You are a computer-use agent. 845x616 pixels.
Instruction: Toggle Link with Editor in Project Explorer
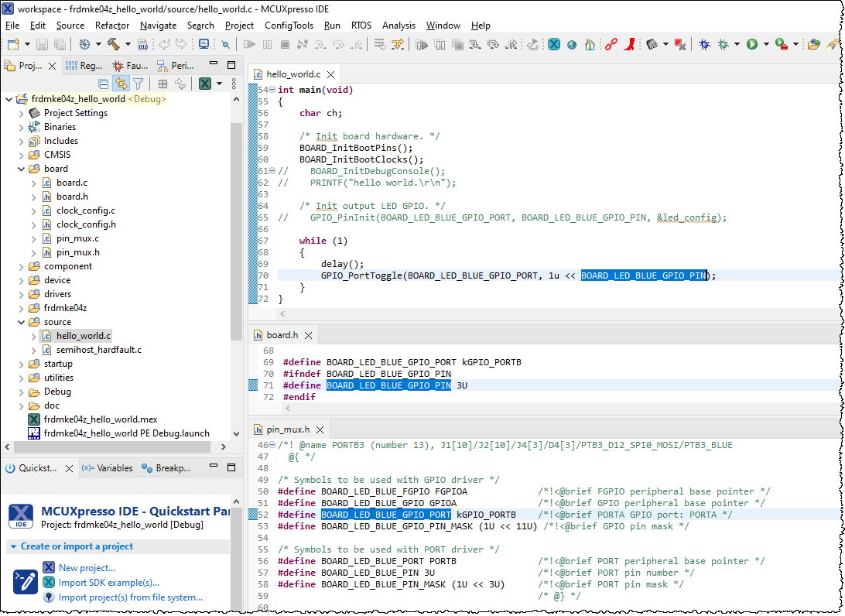tap(121, 84)
